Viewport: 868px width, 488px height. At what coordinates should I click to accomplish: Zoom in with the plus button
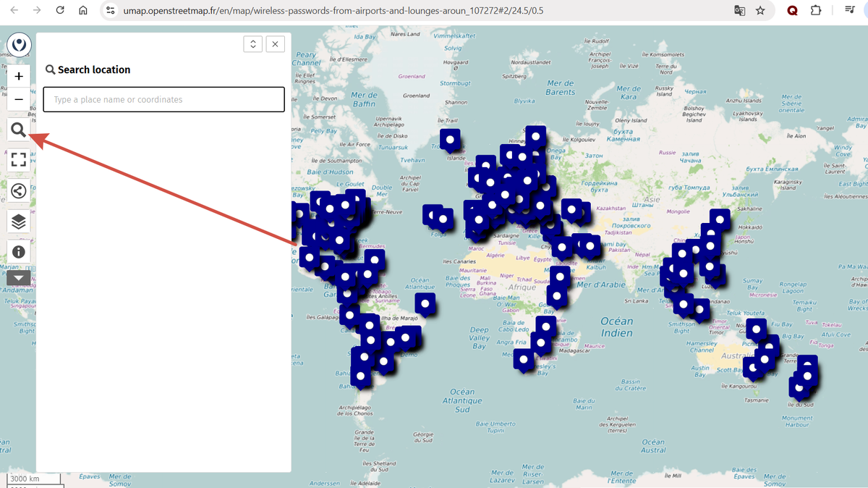(x=19, y=76)
